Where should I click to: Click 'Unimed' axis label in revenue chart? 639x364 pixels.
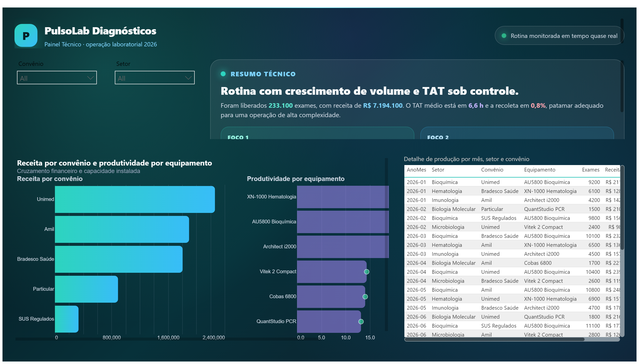pyautogui.click(x=45, y=199)
